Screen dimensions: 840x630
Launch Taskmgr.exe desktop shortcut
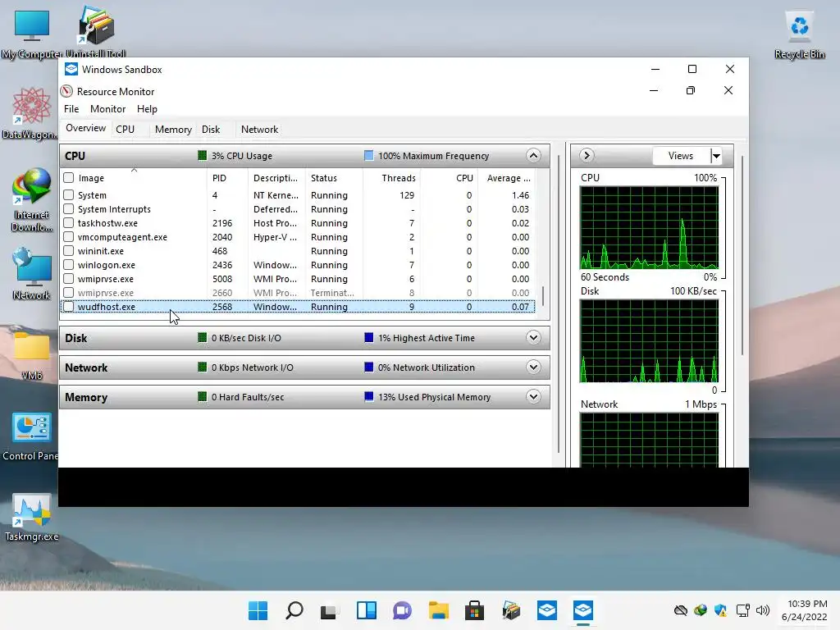pos(32,517)
